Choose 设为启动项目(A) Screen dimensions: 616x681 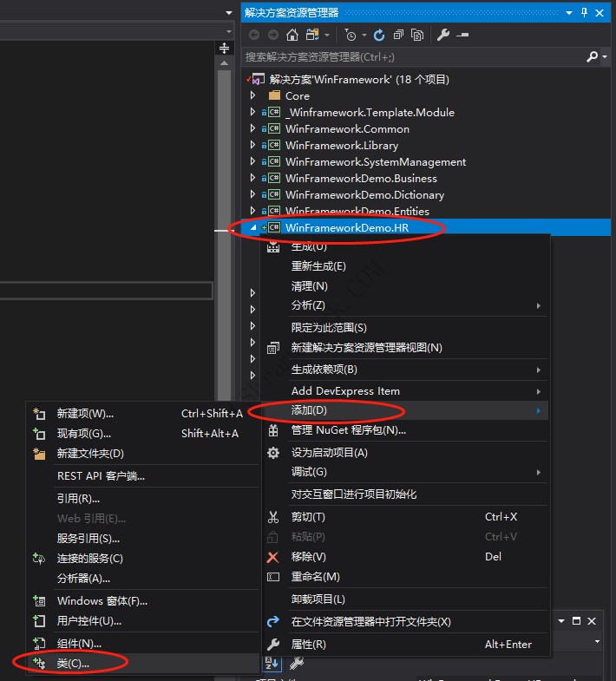pos(405,453)
